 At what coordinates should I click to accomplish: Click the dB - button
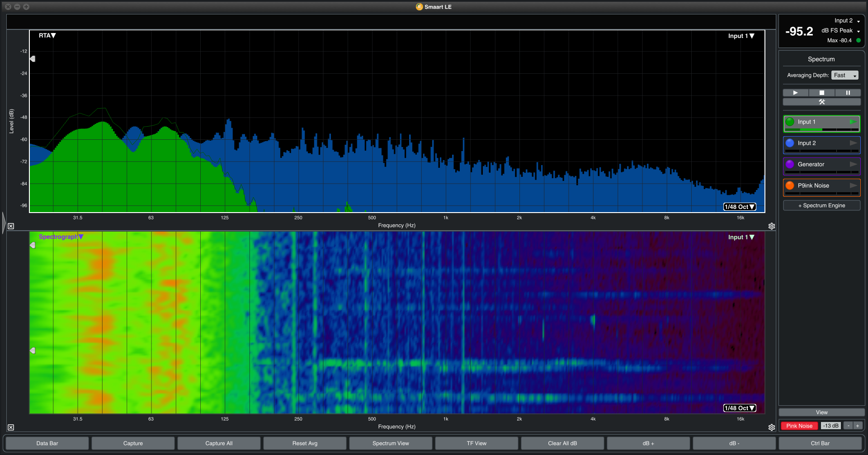[x=734, y=443]
